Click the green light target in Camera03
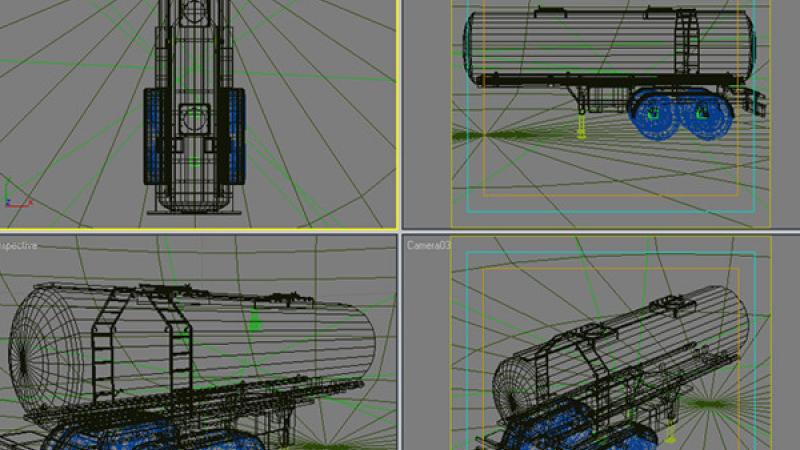This screenshot has height=450, width=800. (711, 404)
